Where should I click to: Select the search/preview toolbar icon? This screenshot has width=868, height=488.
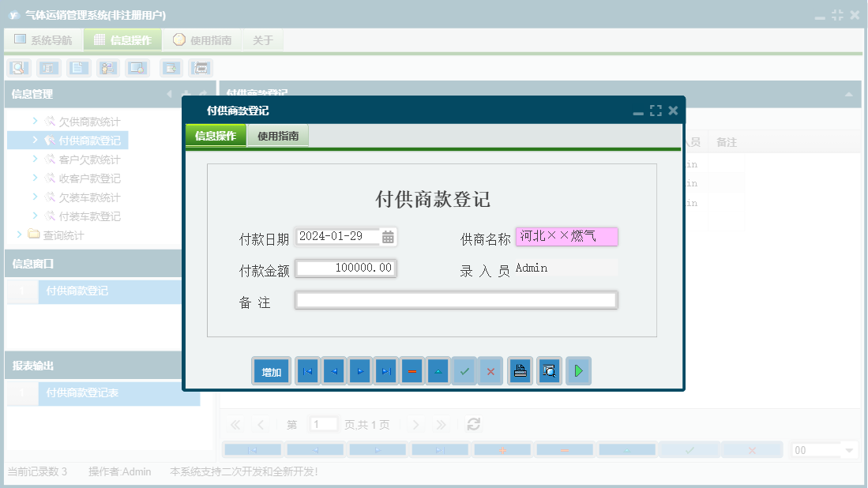(x=17, y=68)
